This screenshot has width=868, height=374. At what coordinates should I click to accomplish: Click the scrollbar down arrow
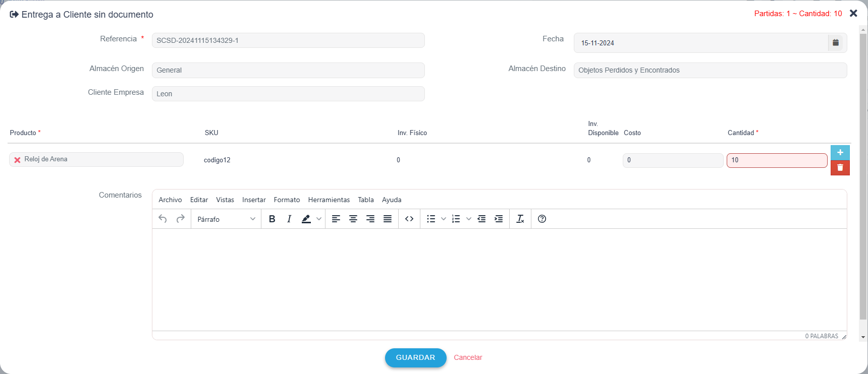(x=863, y=337)
